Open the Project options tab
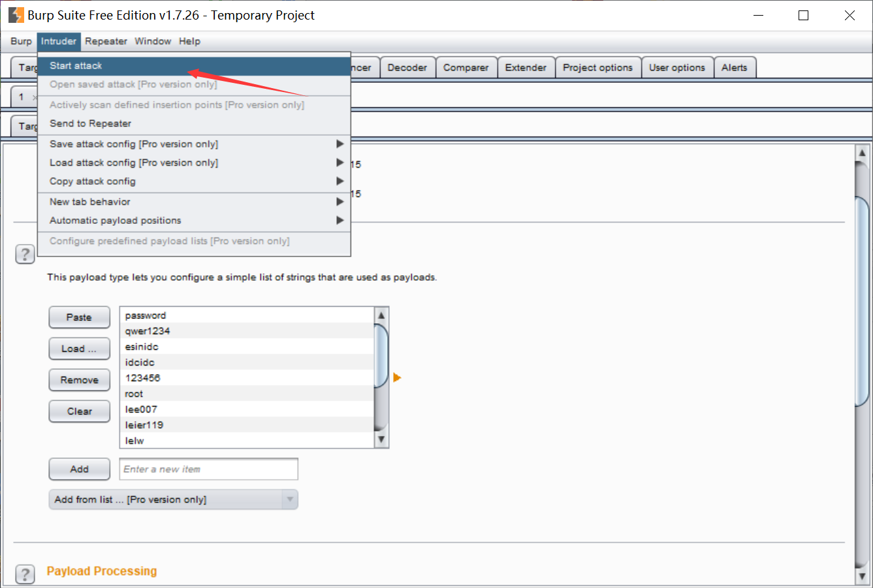873x588 pixels. (597, 67)
